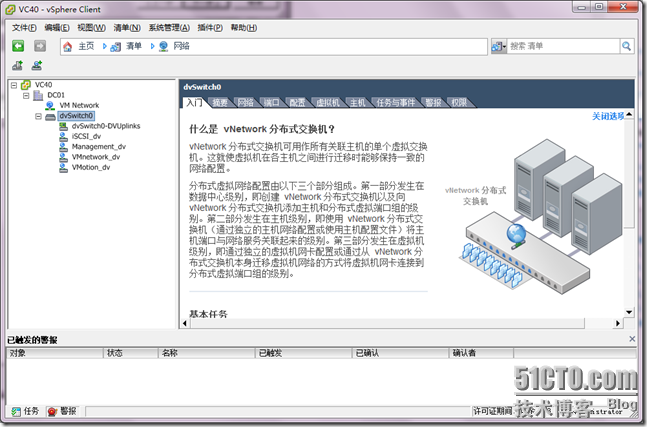Click the dvSwitch0 switch icon in tree
The image size is (647, 427).
[x=50, y=116]
